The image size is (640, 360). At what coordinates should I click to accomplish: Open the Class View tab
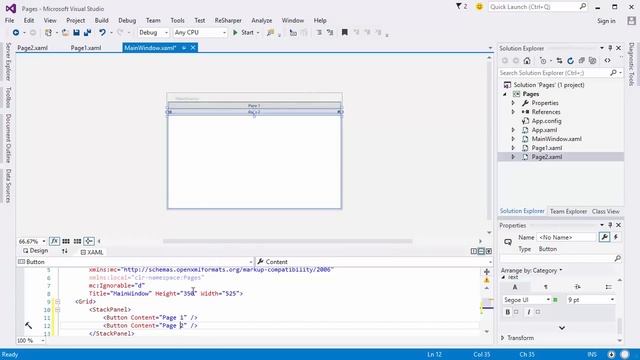click(x=606, y=211)
